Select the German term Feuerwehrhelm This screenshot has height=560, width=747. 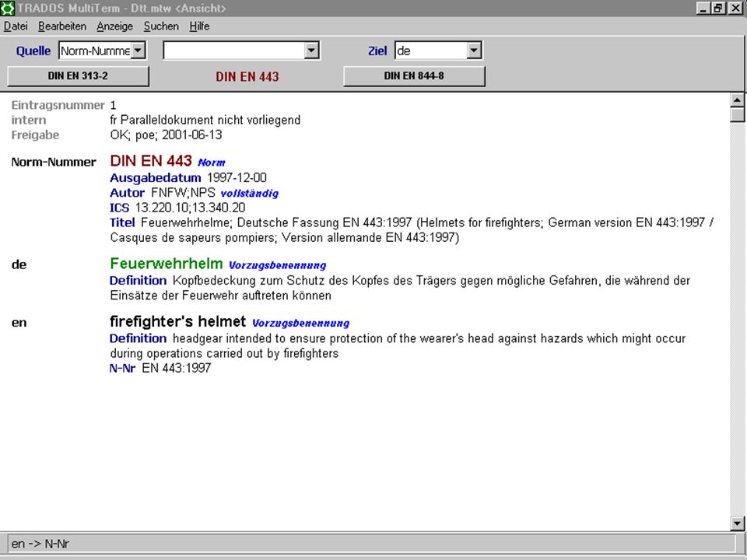click(x=167, y=264)
